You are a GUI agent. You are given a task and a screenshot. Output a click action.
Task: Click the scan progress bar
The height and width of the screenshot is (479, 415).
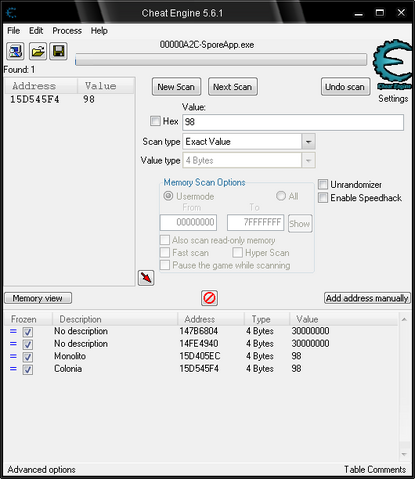[x=221, y=60]
